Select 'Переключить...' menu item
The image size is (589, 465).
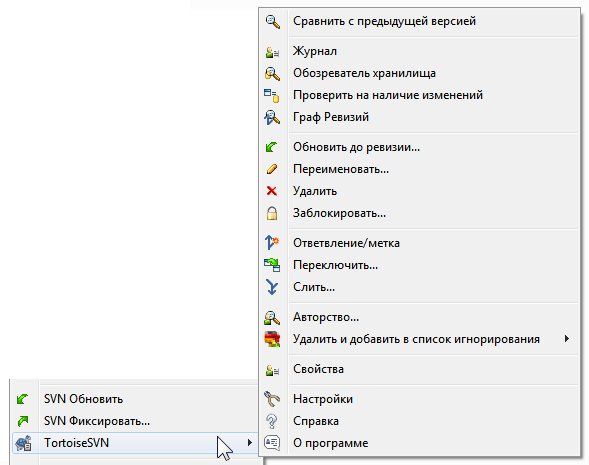point(419,265)
